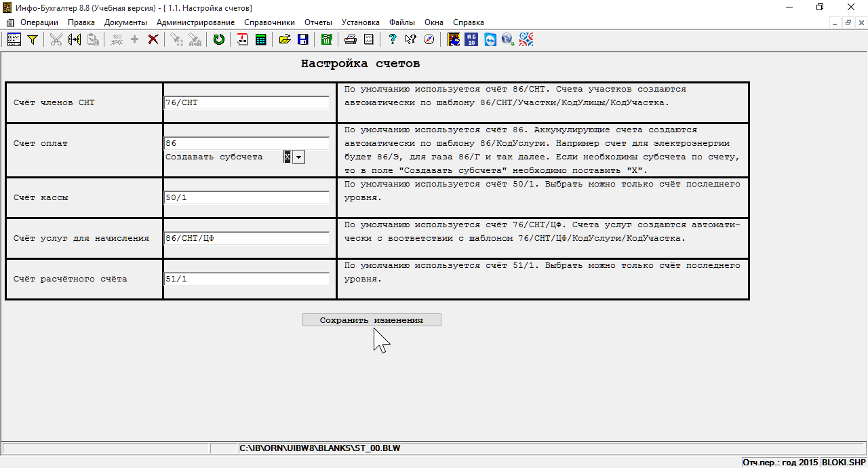
Task: Click BLOKI.SHP in status bar
Action: coord(844,462)
